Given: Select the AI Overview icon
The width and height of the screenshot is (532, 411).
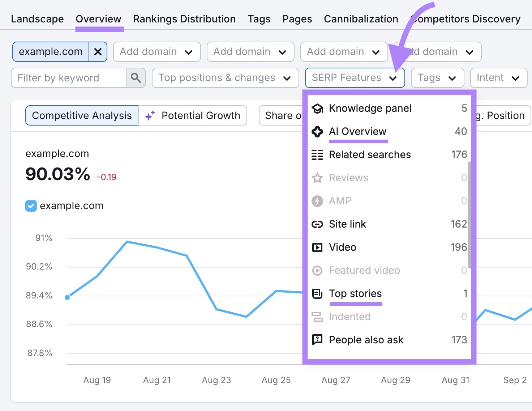Looking at the screenshot, I should [317, 132].
